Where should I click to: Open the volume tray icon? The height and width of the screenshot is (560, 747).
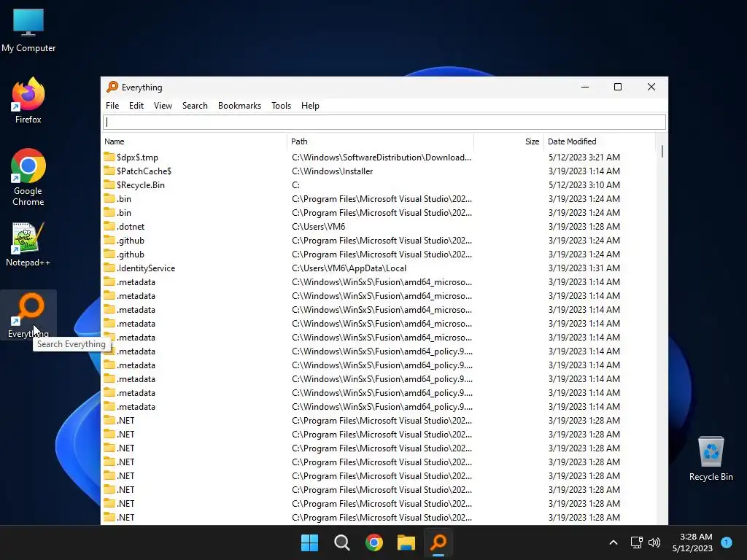[x=654, y=542]
